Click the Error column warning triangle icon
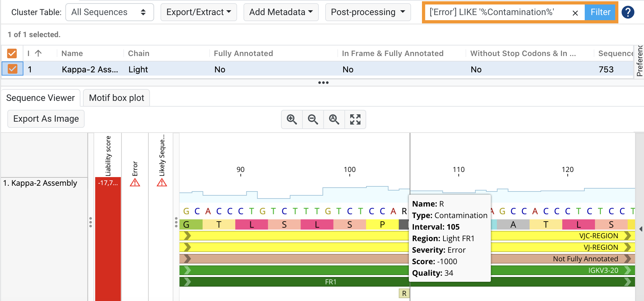 [135, 183]
